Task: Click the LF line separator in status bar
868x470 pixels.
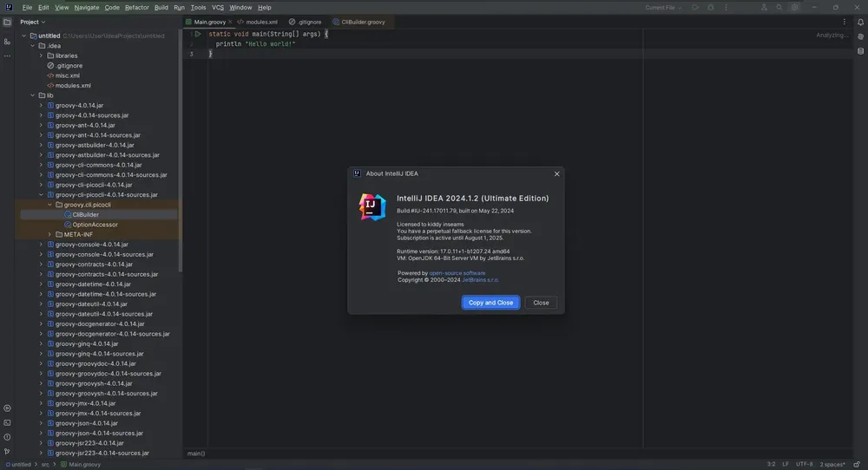Action: point(785,465)
